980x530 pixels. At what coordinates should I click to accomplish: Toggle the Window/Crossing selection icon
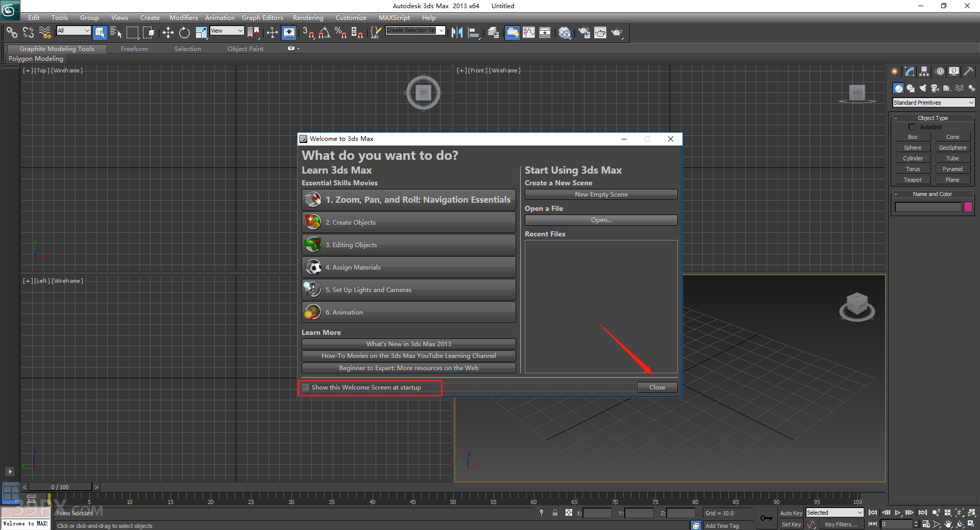pyautogui.click(x=149, y=33)
